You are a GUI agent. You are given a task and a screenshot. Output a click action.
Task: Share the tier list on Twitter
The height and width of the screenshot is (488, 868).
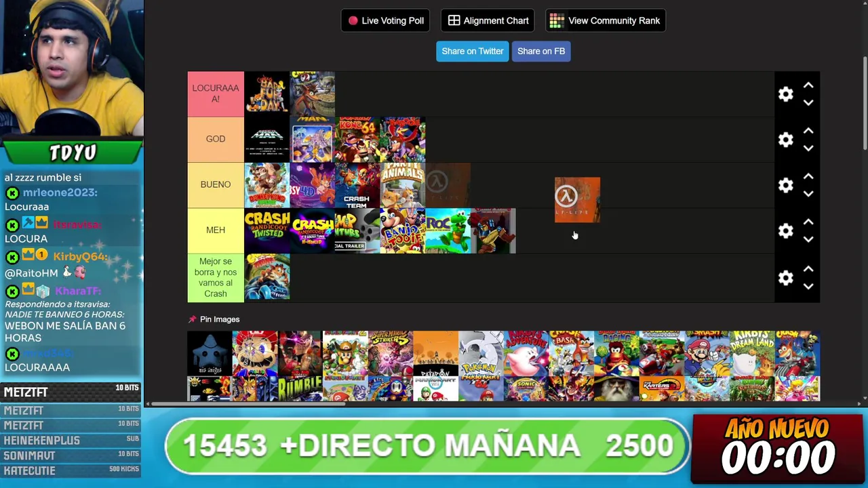473,51
